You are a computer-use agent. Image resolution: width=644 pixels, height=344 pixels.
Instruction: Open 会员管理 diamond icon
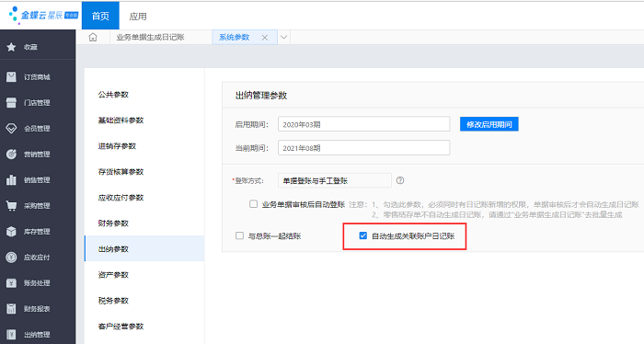click(11, 129)
